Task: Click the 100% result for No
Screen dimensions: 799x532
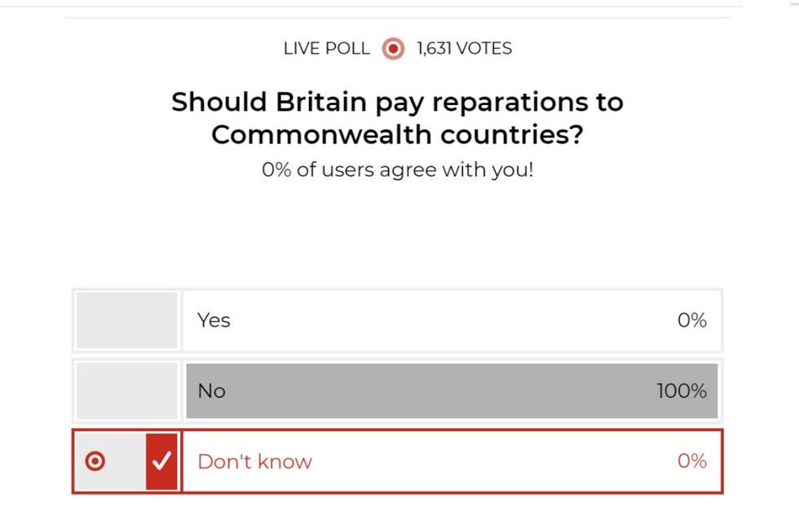Action: click(x=682, y=391)
